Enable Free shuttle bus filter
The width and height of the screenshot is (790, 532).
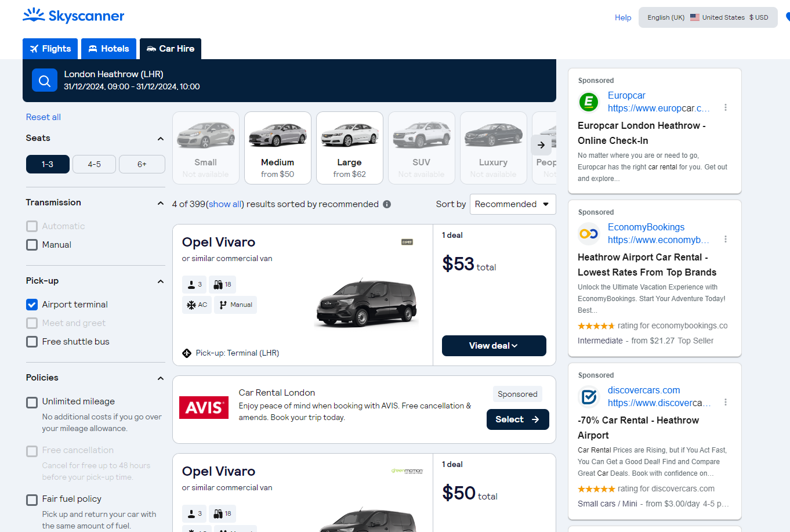pyautogui.click(x=32, y=342)
